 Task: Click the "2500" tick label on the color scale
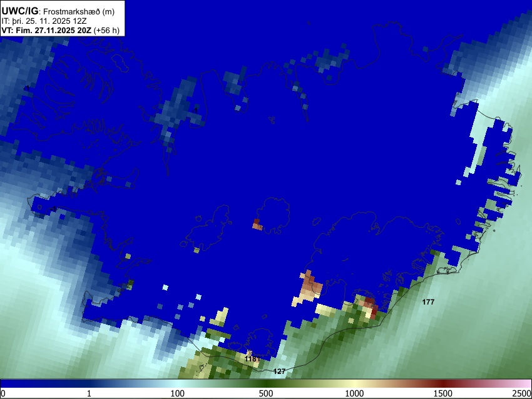coord(522,393)
